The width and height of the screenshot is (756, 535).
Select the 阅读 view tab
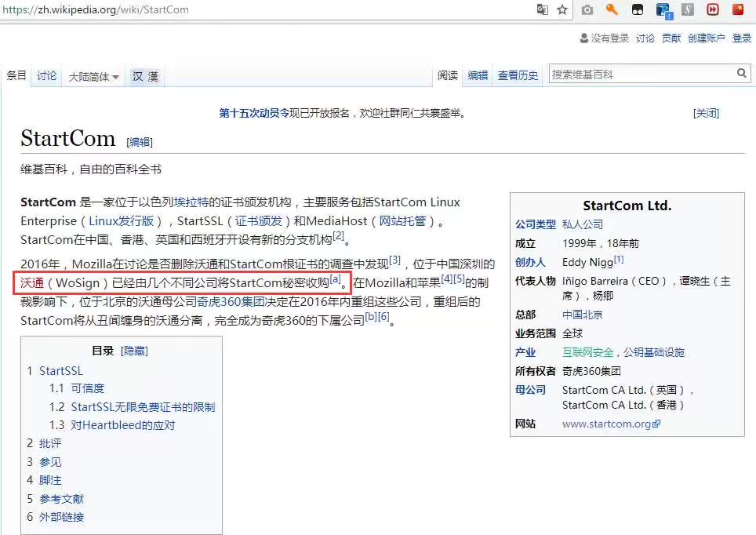tap(448, 75)
